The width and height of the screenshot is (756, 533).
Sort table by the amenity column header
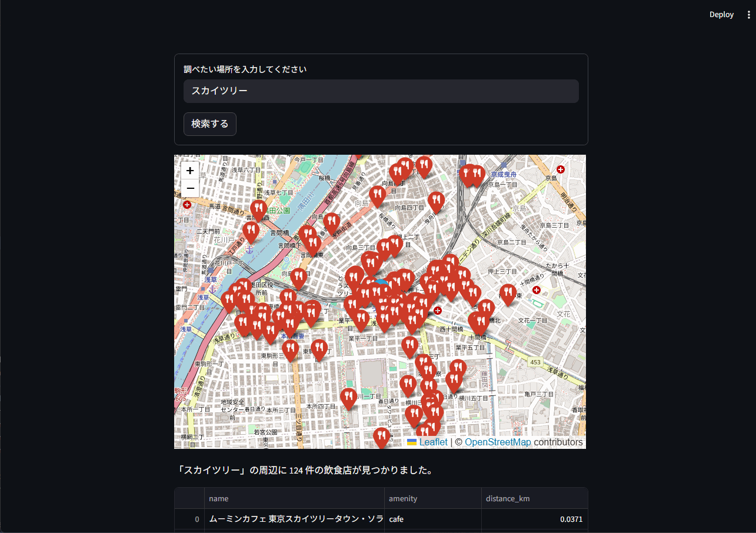click(x=433, y=498)
